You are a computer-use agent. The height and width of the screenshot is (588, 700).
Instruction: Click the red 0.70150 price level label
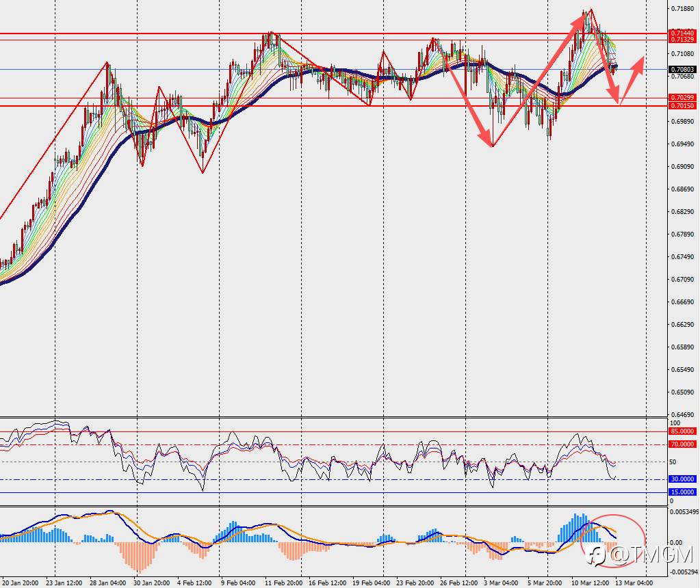[x=683, y=106]
